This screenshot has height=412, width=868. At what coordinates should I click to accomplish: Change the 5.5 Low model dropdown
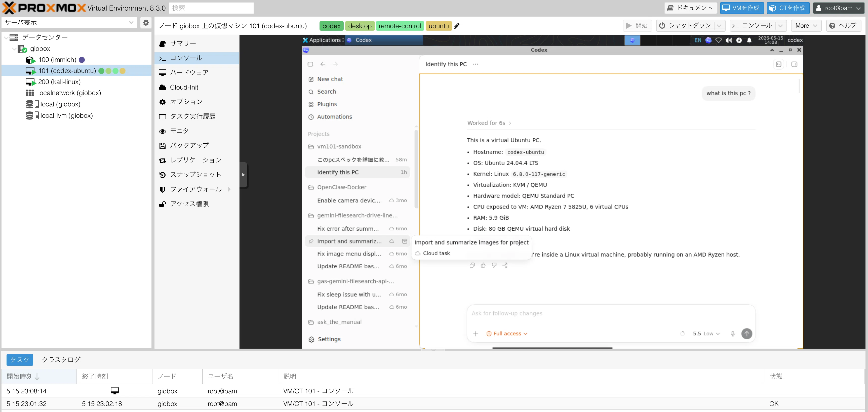[x=706, y=334]
